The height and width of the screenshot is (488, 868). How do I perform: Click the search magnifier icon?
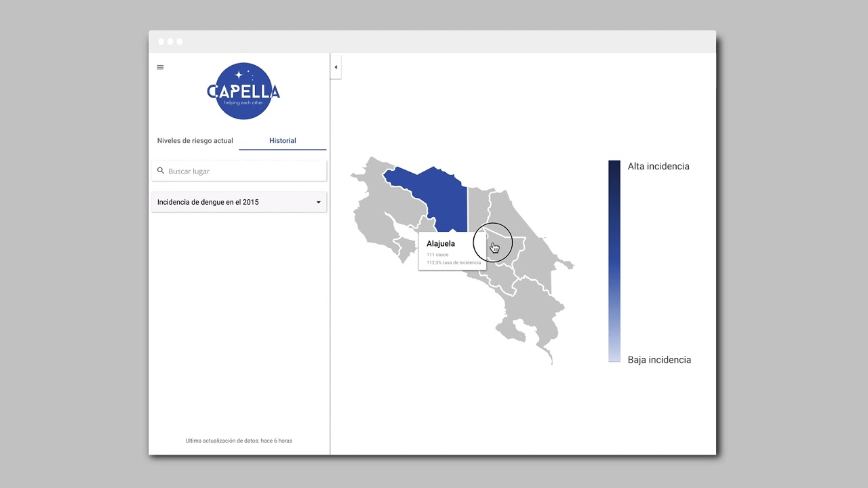point(161,171)
